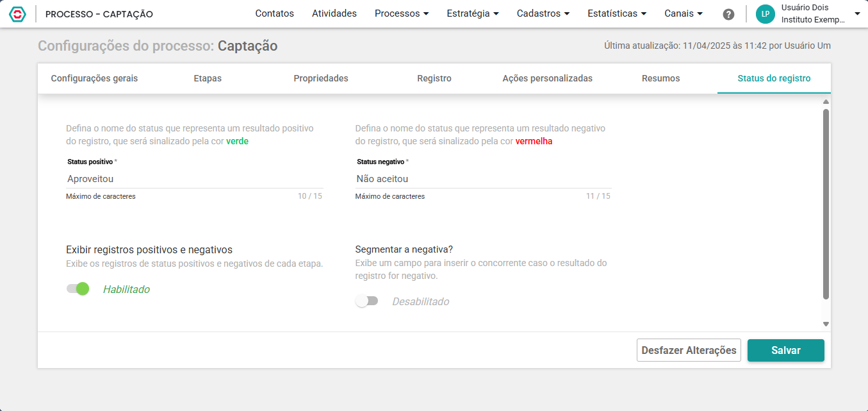Switch to the Propriedades tab

click(x=321, y=78)
